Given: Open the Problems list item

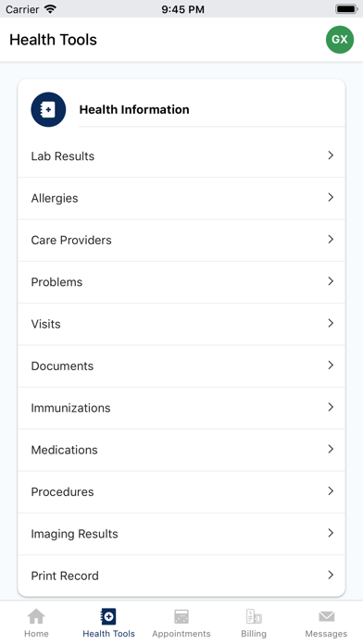Looking at the screenshot, I should coord(181,282).
